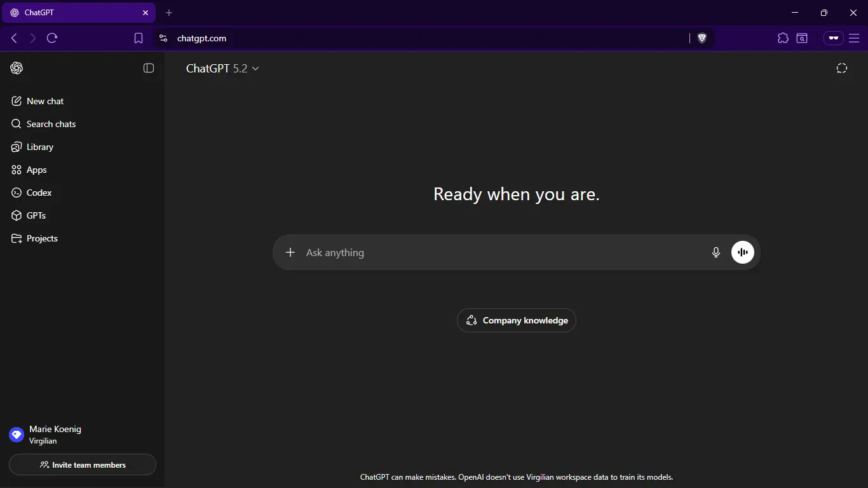Collapse the sidebar with the panel icon
Image resolution: width=868 pixels, height=488 pixels.
(x=149, y=68)
